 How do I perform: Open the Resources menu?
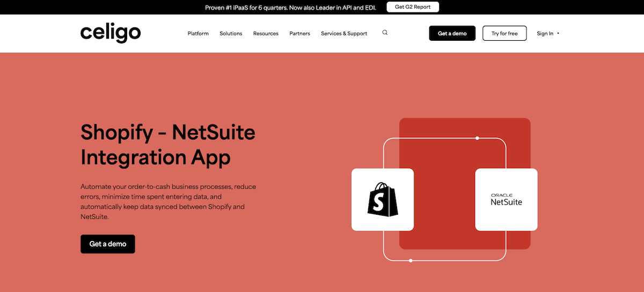266,33
